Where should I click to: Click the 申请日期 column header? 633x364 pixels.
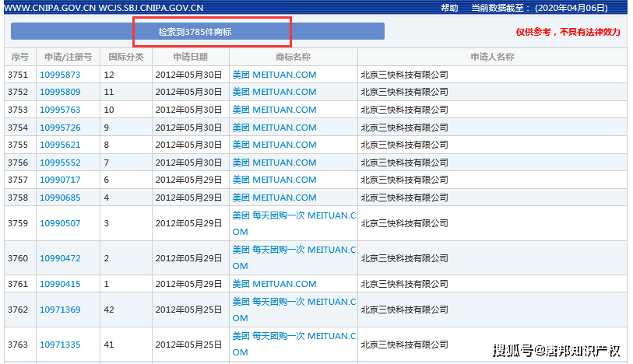click(191, 57)
